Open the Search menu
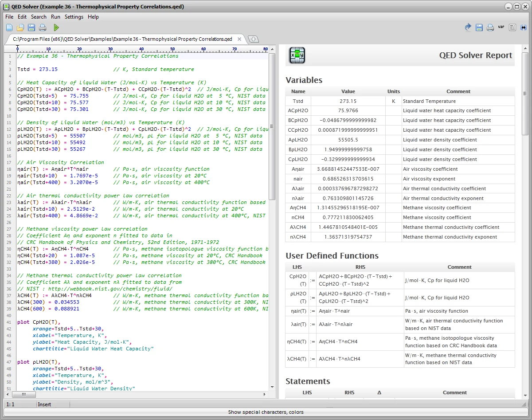This screenshot has height=420, width=532. (x=39, y=17)
